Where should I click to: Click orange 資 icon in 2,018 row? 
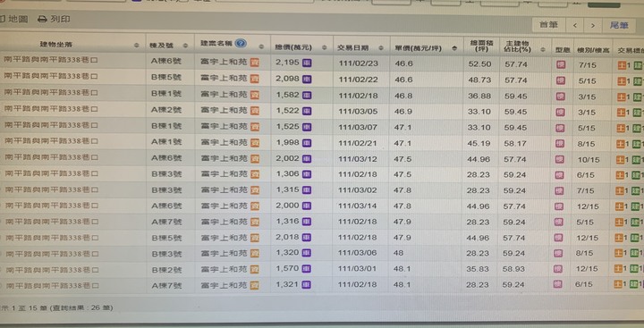(255, 238)
